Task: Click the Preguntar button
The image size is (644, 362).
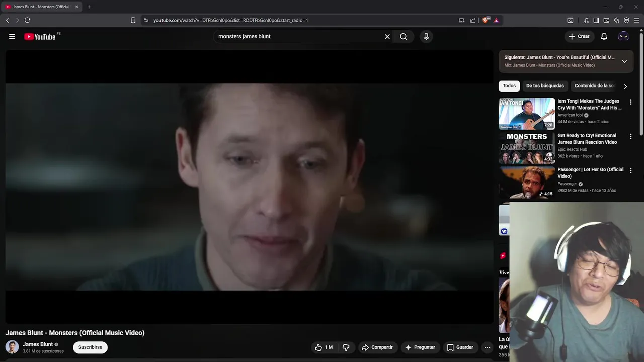Action: point(420,347)
